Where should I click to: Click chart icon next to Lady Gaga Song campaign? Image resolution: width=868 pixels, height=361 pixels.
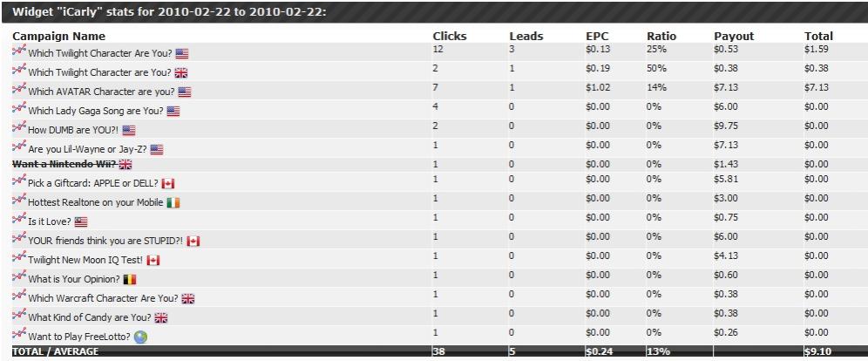pos(18,109)
